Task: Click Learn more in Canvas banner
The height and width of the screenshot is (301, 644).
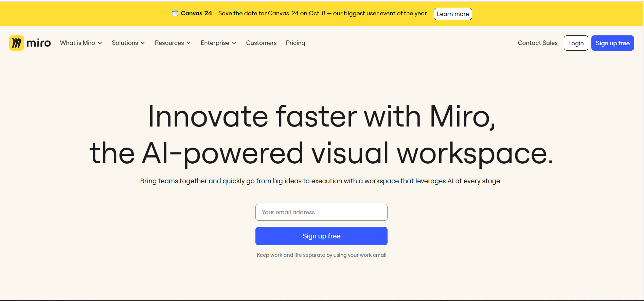Action: click(453, 14)
